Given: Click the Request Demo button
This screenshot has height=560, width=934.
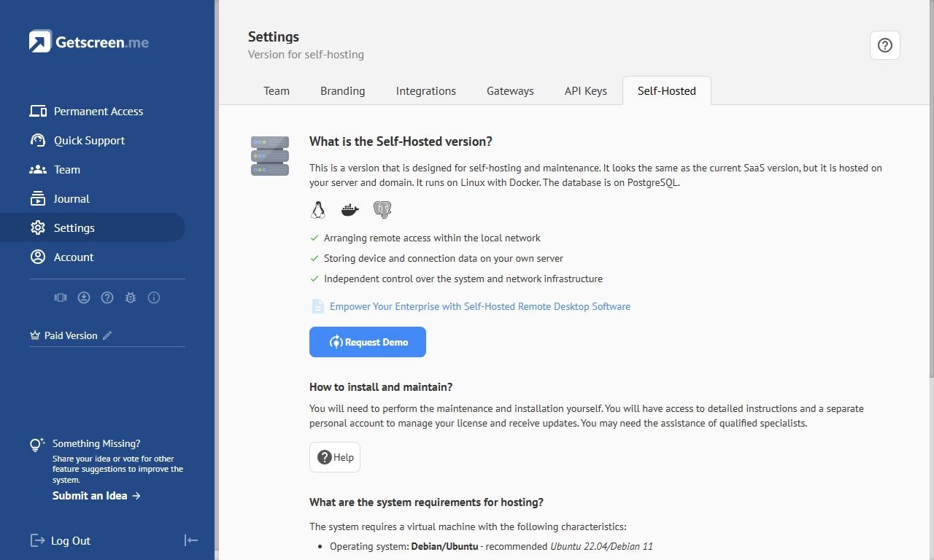Looking at the screenshot, I should (x=368, y=342).
